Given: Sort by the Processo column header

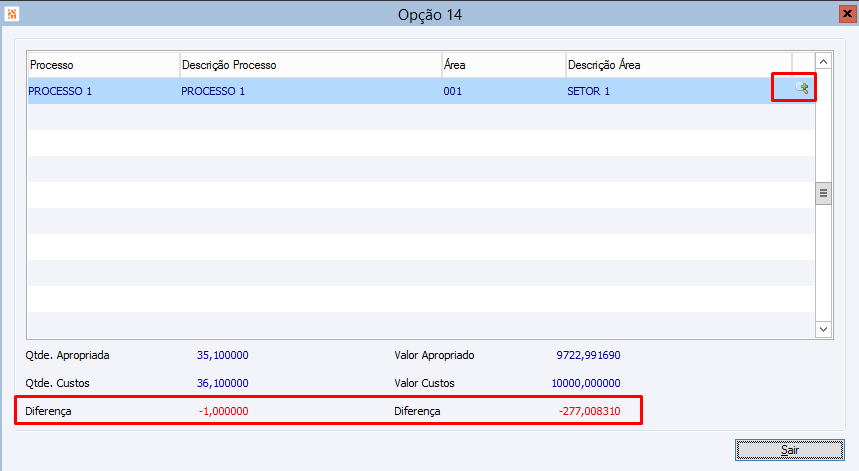Looking at the screenshot, I should 102,65.
